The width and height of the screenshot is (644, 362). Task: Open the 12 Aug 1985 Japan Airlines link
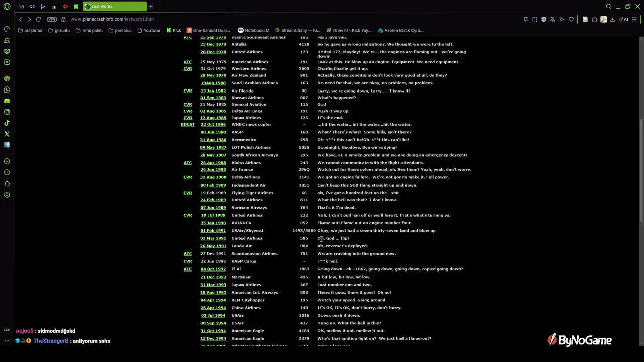213,118
